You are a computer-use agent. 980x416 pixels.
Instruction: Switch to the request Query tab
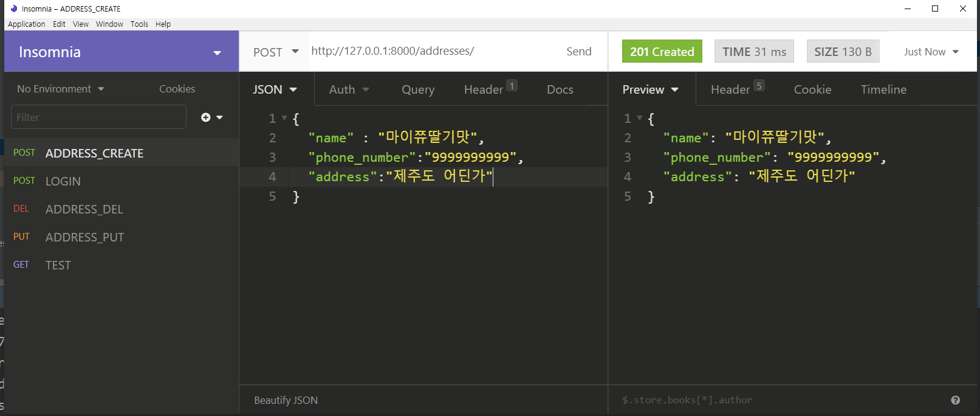point(418,89)
